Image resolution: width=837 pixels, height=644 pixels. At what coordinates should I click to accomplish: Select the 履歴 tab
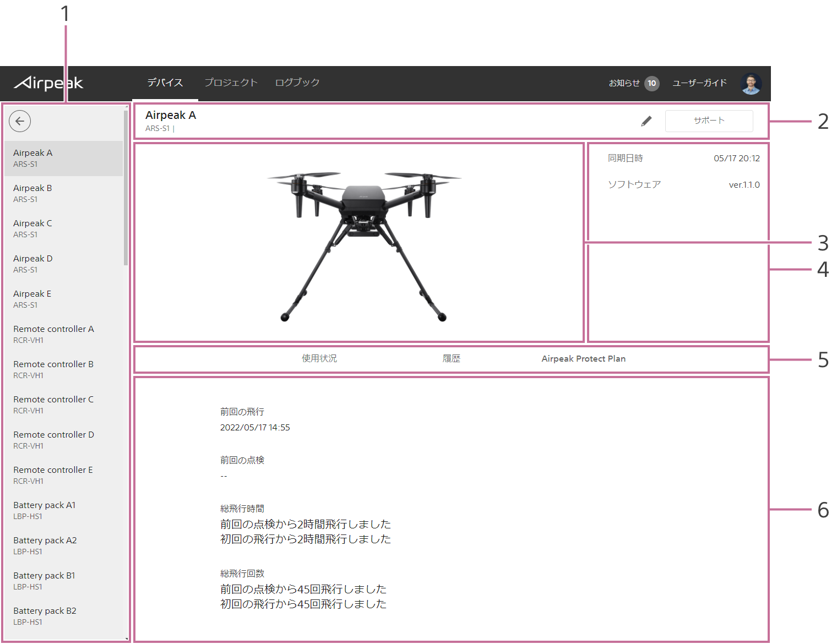(452, 358)
